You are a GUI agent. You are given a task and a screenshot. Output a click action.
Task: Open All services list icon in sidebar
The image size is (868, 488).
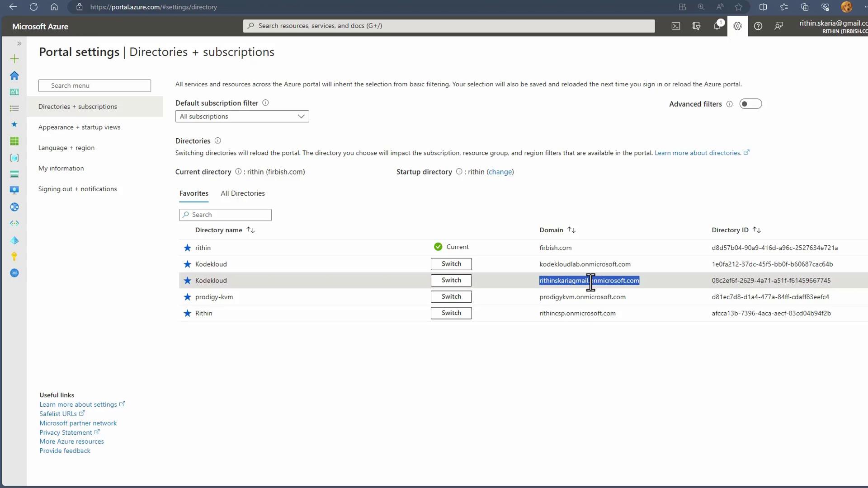pos(14,108)
